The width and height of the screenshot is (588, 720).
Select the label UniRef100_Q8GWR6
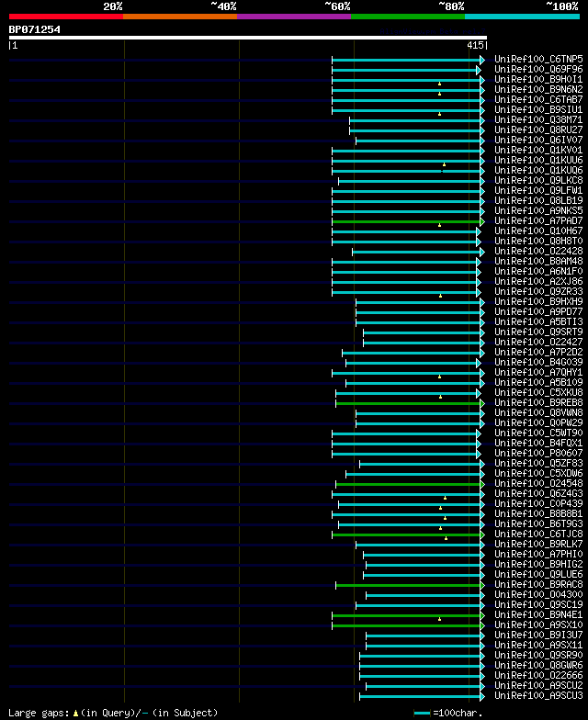click(x=538, y=665)
